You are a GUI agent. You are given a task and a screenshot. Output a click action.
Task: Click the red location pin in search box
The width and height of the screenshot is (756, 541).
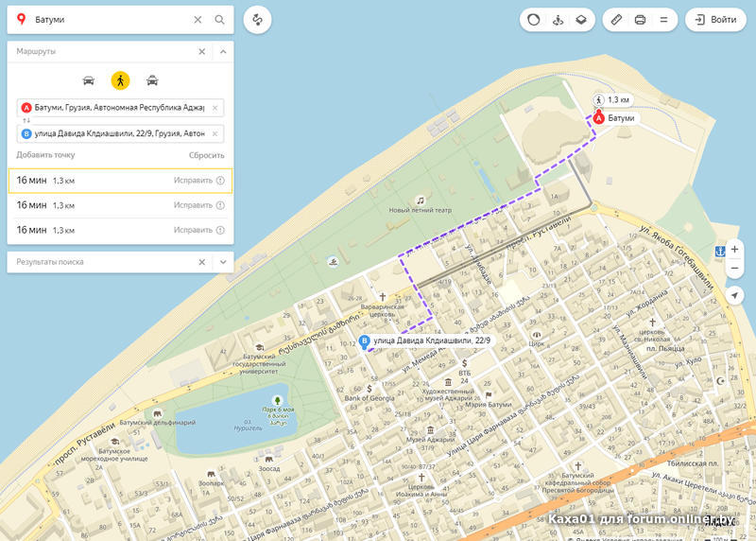[x=21, y=19]
